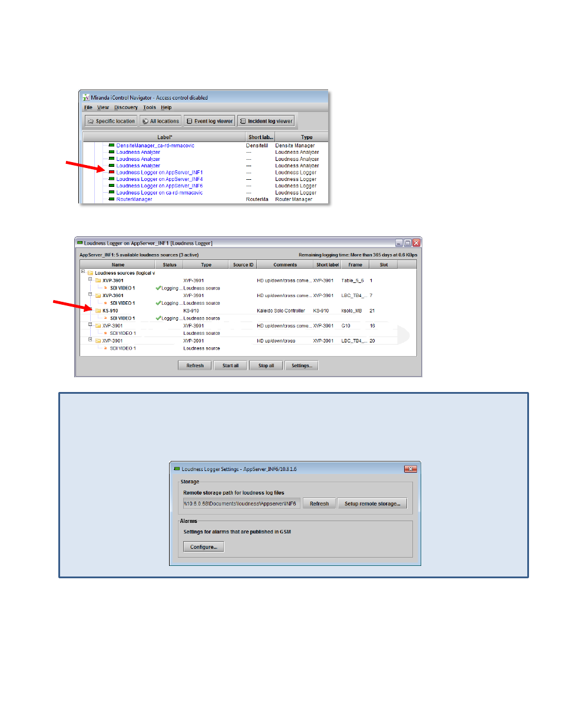This screenshot has width=562, height=728.
Task: Sort Navigator by Label* column header
Action: point(164,137)
